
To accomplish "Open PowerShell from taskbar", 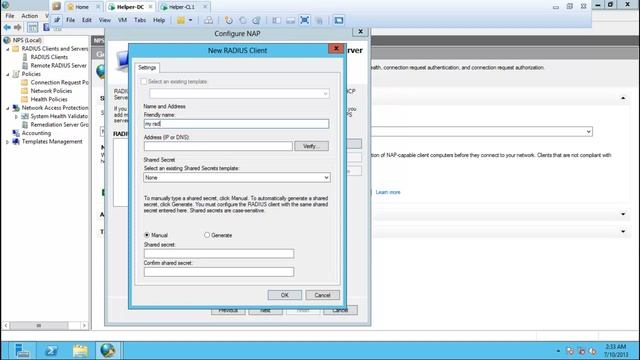I will click(x=51, y=351).
